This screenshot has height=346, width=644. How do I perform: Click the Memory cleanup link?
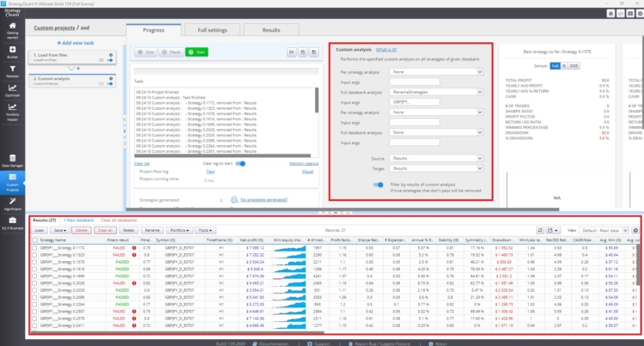coord(304,163)
